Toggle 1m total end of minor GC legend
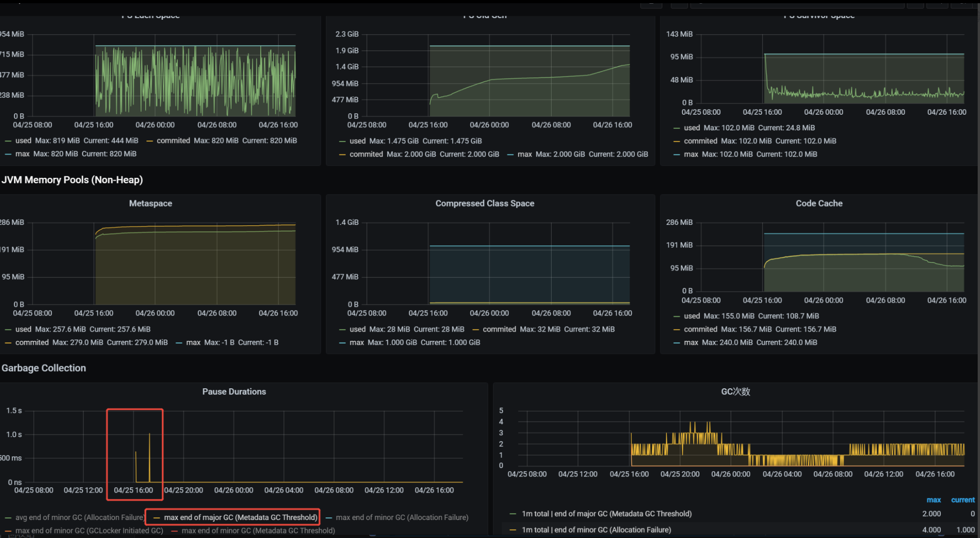This screenshot has width=980, height=538. pos(596,530)
